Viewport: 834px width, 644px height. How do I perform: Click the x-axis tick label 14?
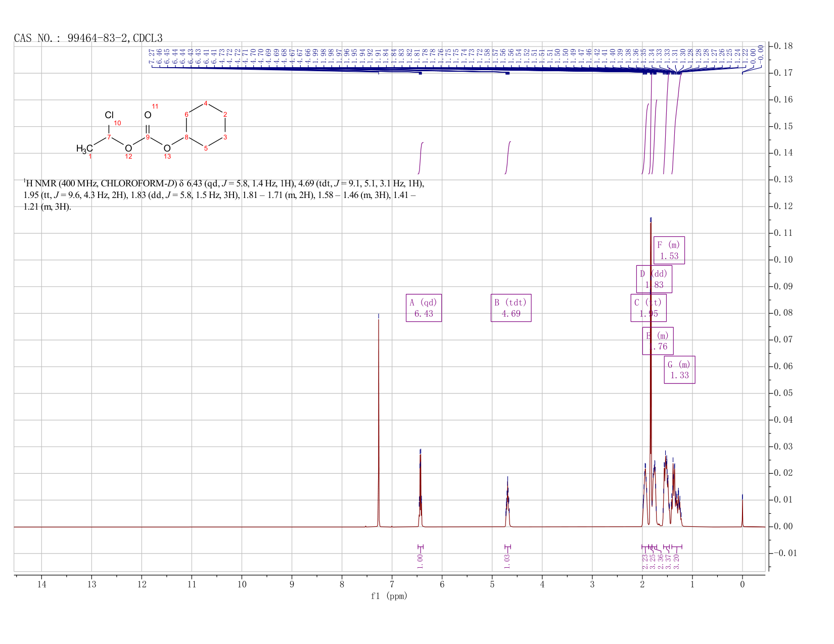(x=41, y=584)
